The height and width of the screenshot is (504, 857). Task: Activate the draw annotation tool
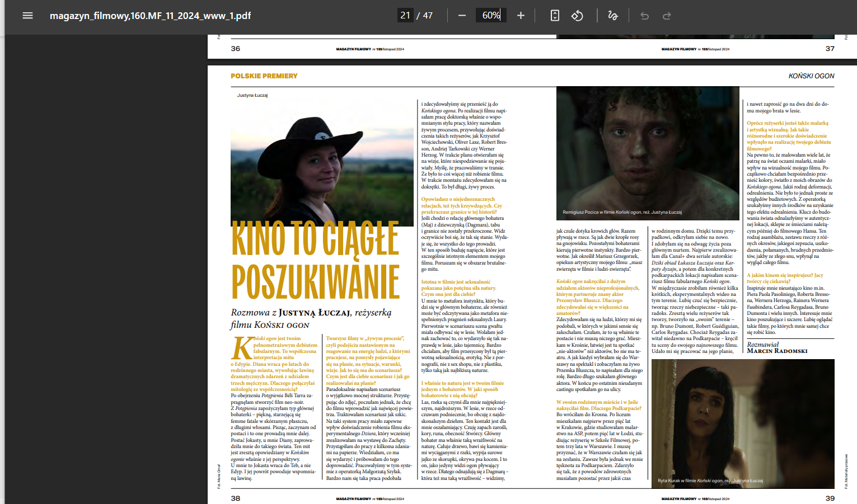(613, 16)
